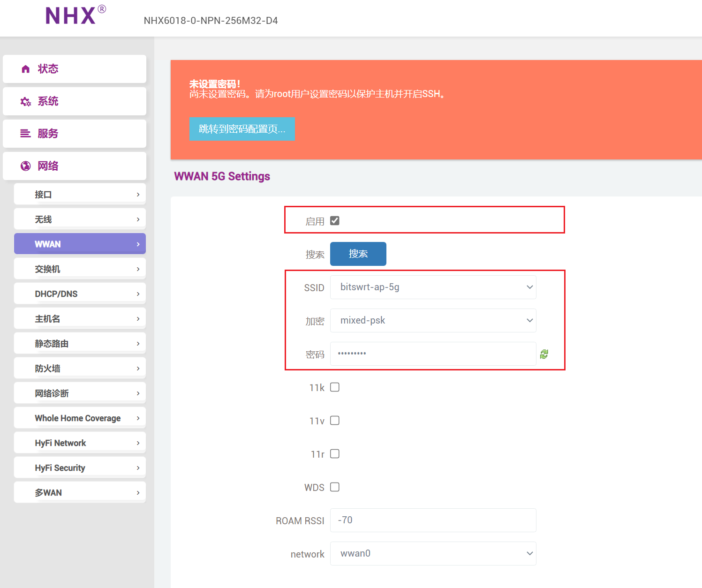Click the gears icon beside 系统
Viewport: 702px width, 588px height.
(x=26, y=101)
